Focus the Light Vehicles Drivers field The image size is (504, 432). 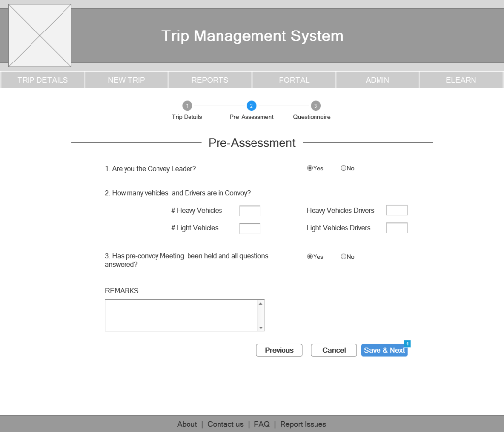397,228
